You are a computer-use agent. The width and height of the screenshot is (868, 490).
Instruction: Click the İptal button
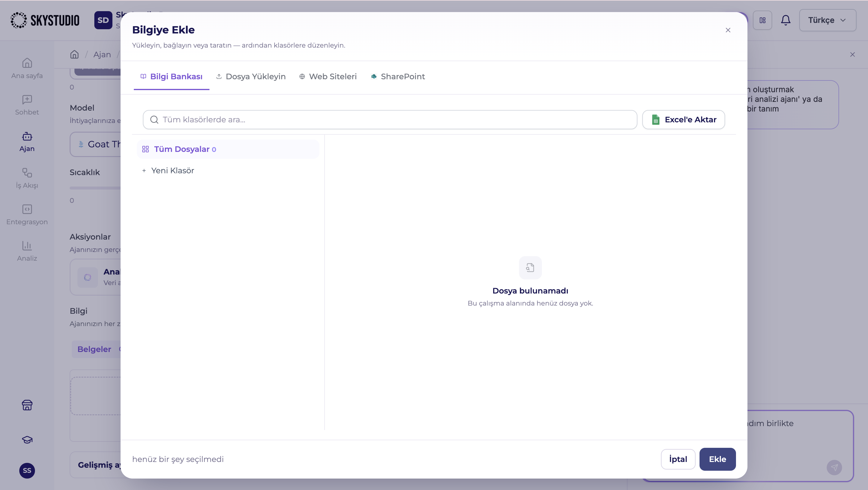tap(678, 459)
